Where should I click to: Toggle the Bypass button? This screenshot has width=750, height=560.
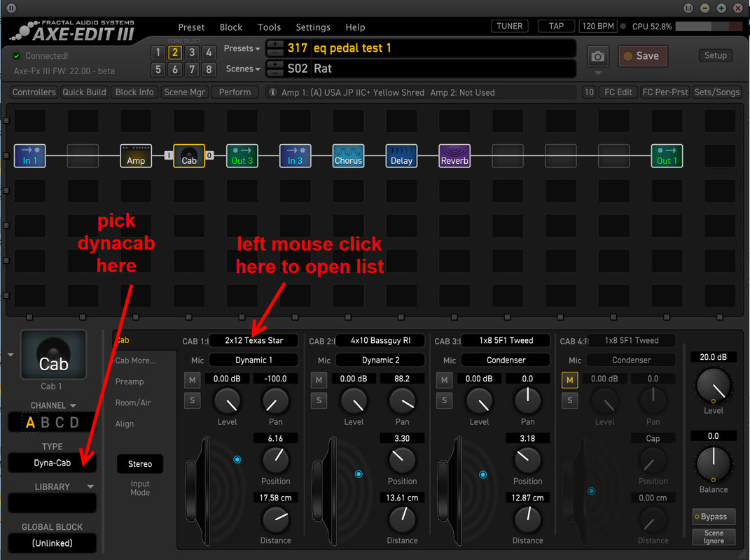pyautogui.click(x=714, y=517)
